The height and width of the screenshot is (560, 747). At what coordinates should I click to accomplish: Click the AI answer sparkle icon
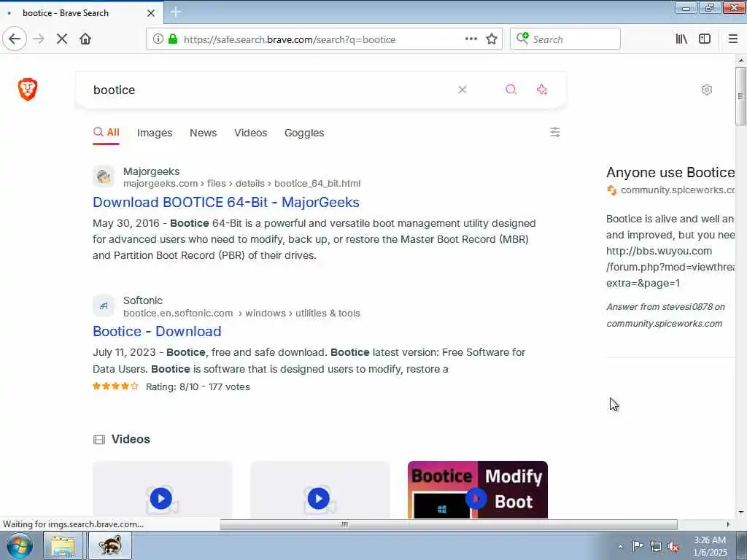(x=542, y=90)
